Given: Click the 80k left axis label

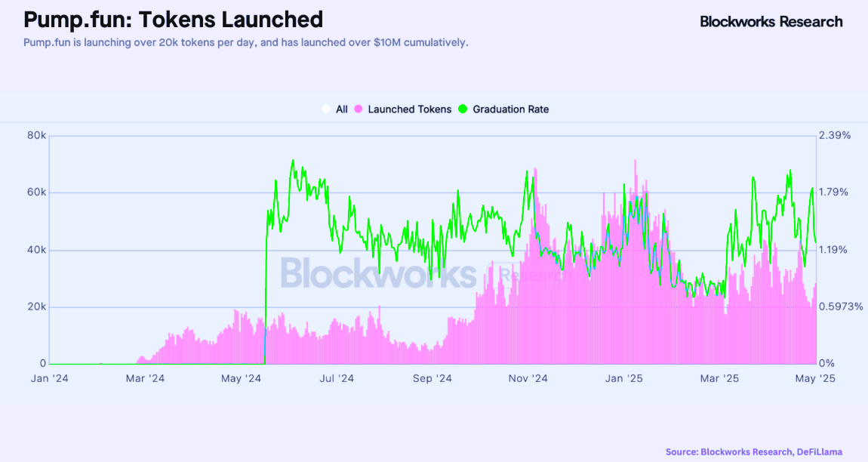Looking at the screenshot, I should pos(36,135).
